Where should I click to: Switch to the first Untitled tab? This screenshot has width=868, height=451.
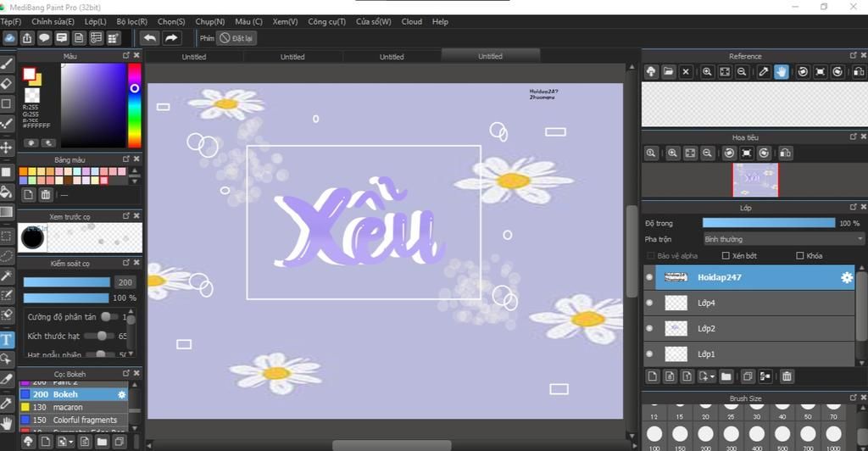[194, 57]
